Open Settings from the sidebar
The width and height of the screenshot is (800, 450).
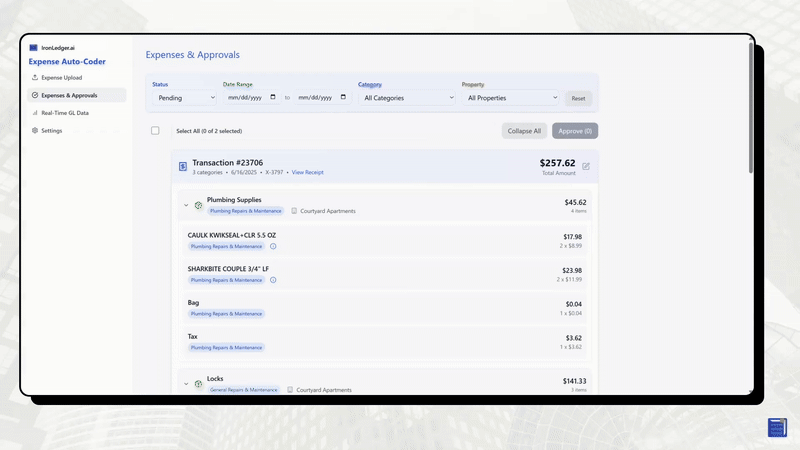[x=50, y=131]
